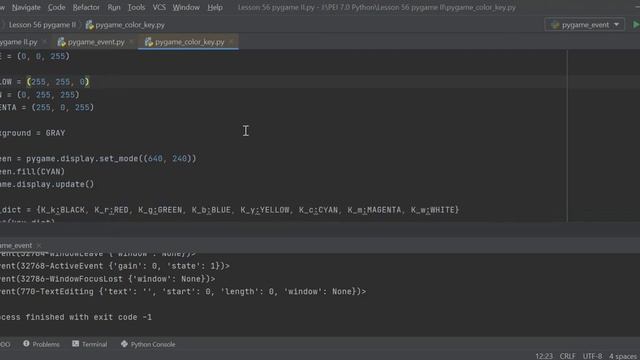Click the (255, 255, 0) tuple

coord(58,82)
